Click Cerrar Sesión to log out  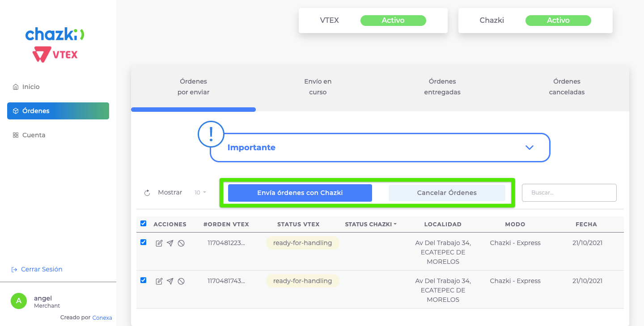(x=37, y=269)
